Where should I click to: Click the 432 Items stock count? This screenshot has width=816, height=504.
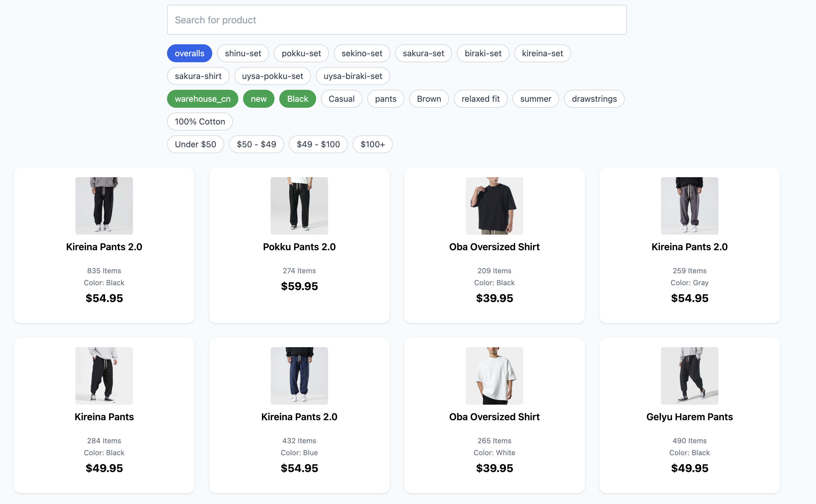299,441
